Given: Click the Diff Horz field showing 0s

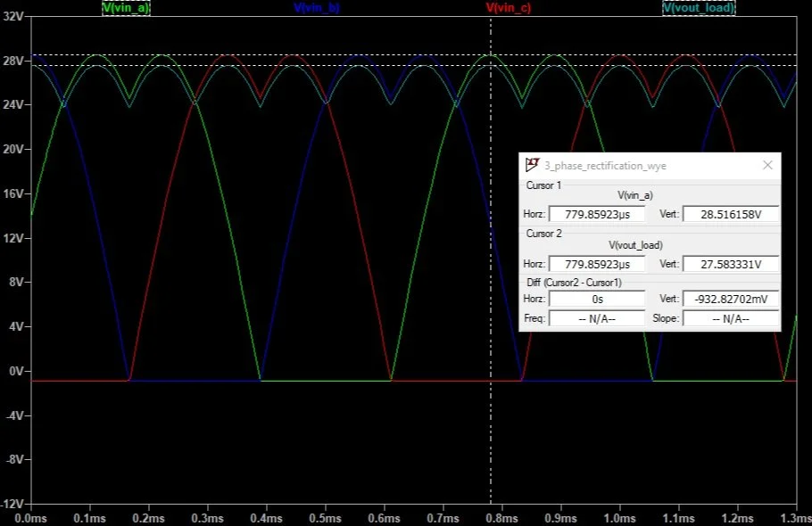Looking at the screenshot, I should coord(596,299).
